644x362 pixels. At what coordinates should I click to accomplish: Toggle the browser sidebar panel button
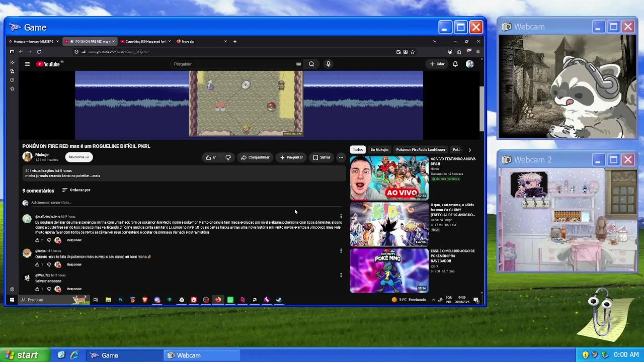(12, 52)
